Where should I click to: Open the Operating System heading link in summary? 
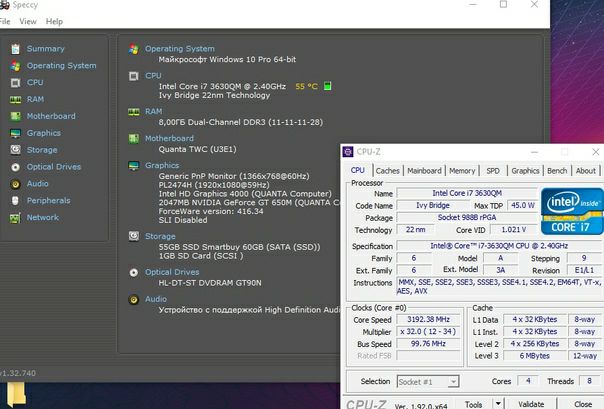click(180, 49)
